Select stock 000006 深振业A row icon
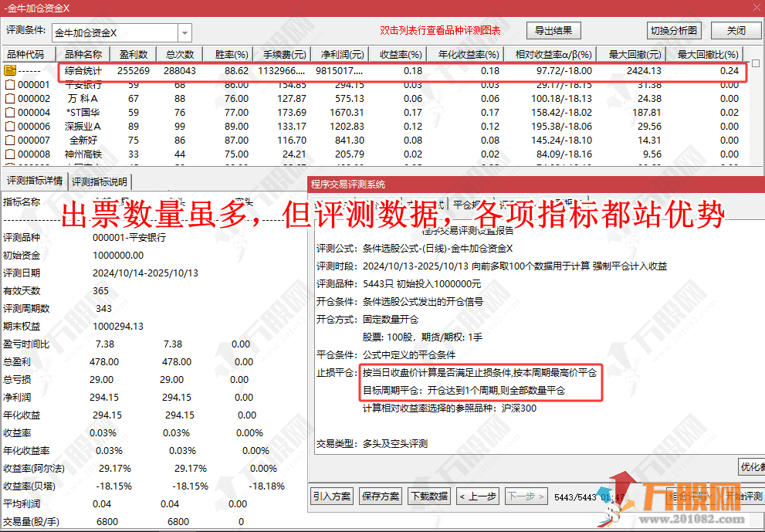Screen dimensions: 765x532 (x=10, y=127)
